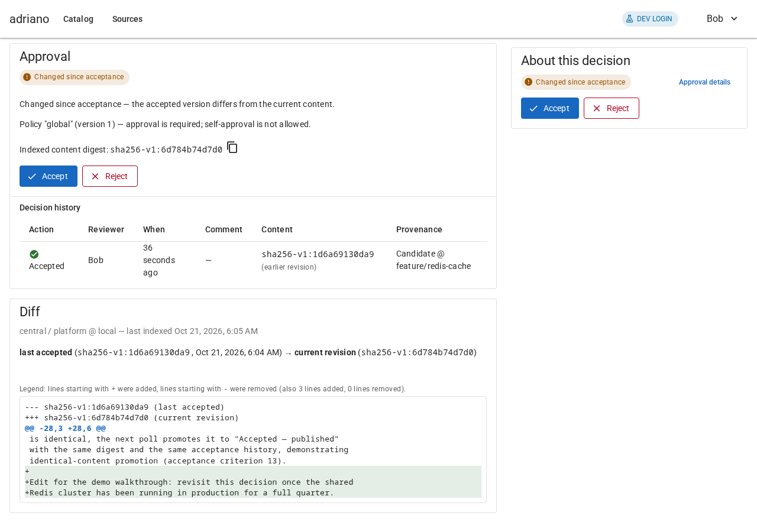Reject in the Approval panel
Image resolution: width=757 pixels, height=532 pixels.
[x=110, y=176]
